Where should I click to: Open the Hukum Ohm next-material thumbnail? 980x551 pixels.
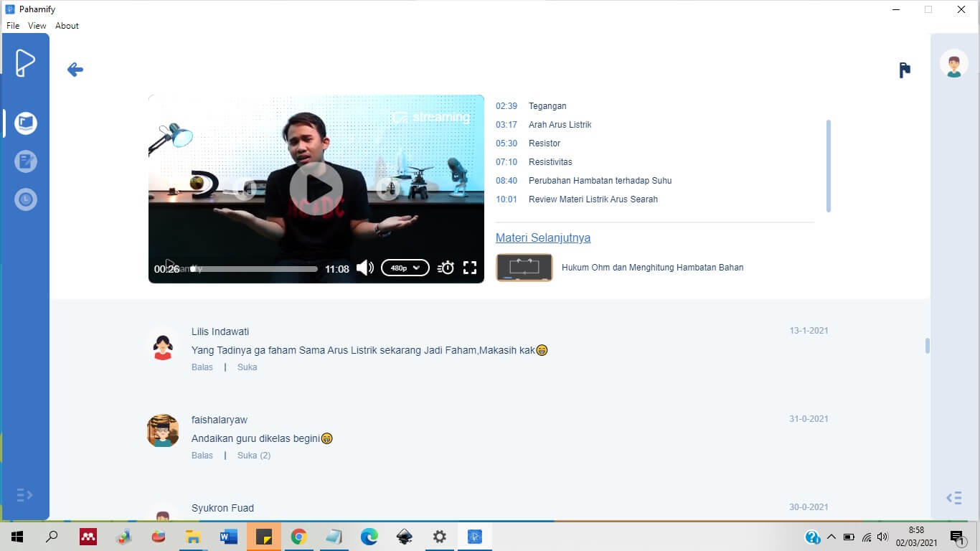[524, 268]
